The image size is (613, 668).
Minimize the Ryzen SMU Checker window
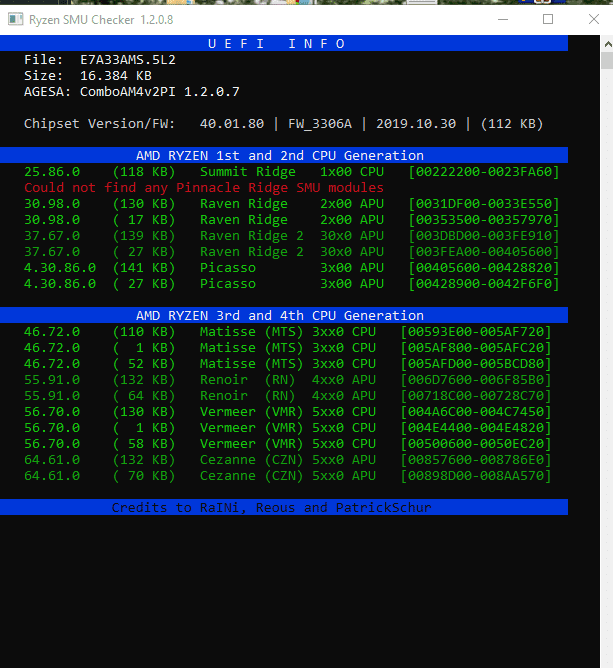(x=503, y=19)
